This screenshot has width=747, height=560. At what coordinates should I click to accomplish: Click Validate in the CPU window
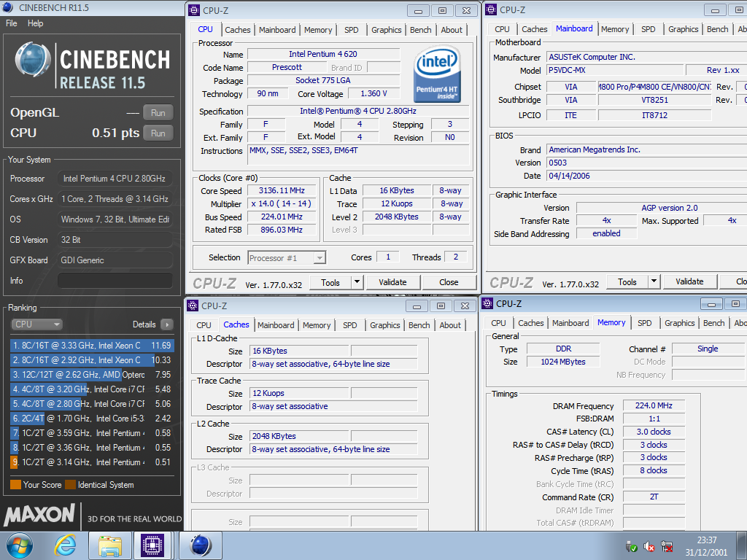[392, 282]
